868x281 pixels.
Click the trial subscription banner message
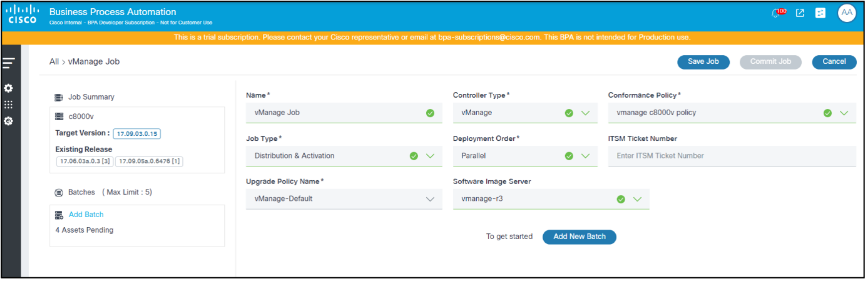(432, 38)
